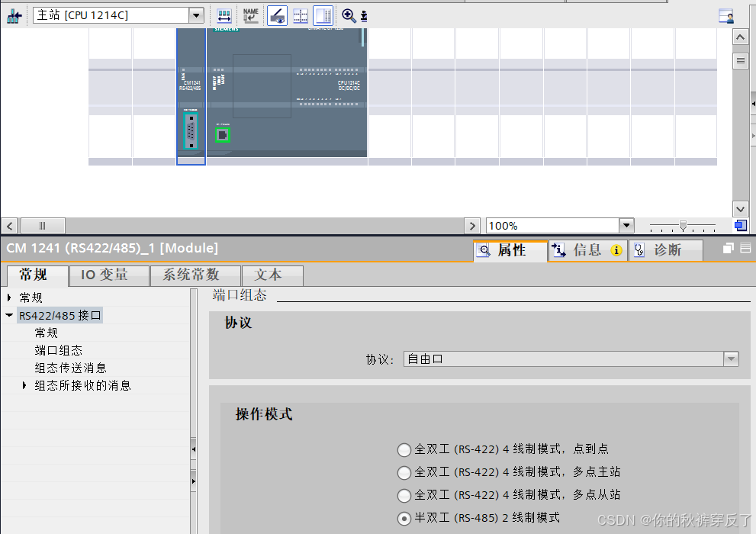Expand the 组态所接收的消息 node arrow
The width and height of the screenshot is (756, 534).
(x=24, y=385)
